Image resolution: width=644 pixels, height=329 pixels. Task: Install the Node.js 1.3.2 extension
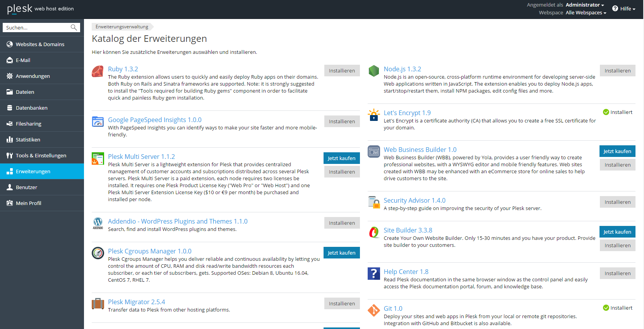coord(618,71)
